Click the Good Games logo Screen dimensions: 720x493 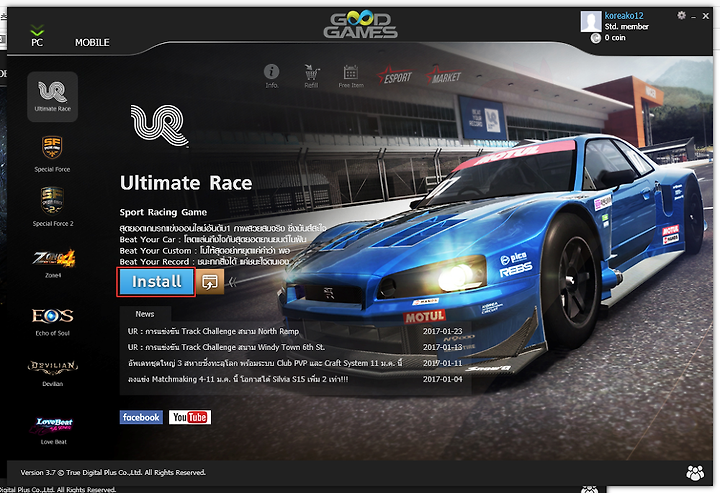click(x=360, y=25)
